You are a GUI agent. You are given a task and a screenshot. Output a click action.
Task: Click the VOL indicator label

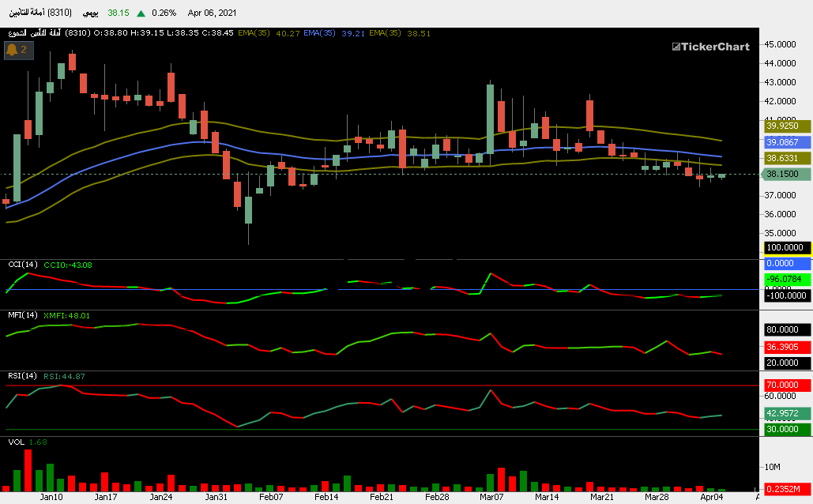point(16,442)
